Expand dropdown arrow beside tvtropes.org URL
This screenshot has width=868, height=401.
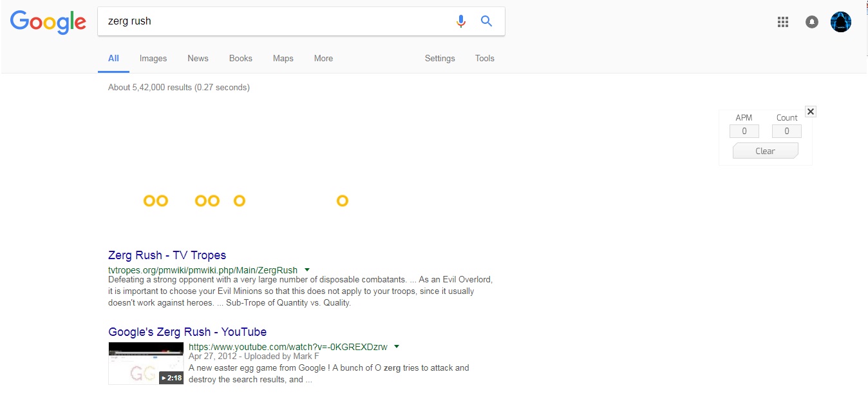307,269
